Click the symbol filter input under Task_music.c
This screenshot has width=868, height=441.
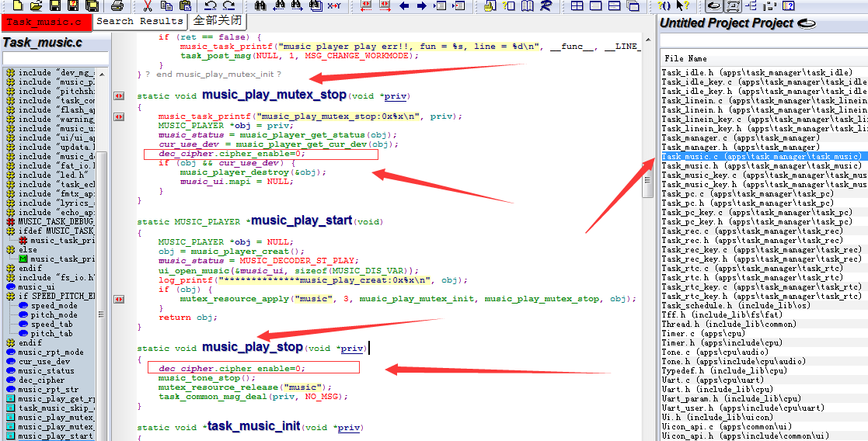[55, 58]
